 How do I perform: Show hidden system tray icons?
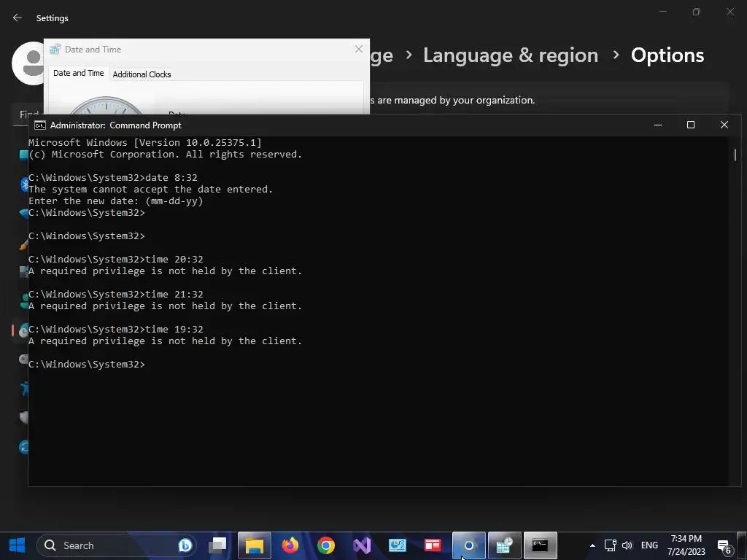pos(592,545)
